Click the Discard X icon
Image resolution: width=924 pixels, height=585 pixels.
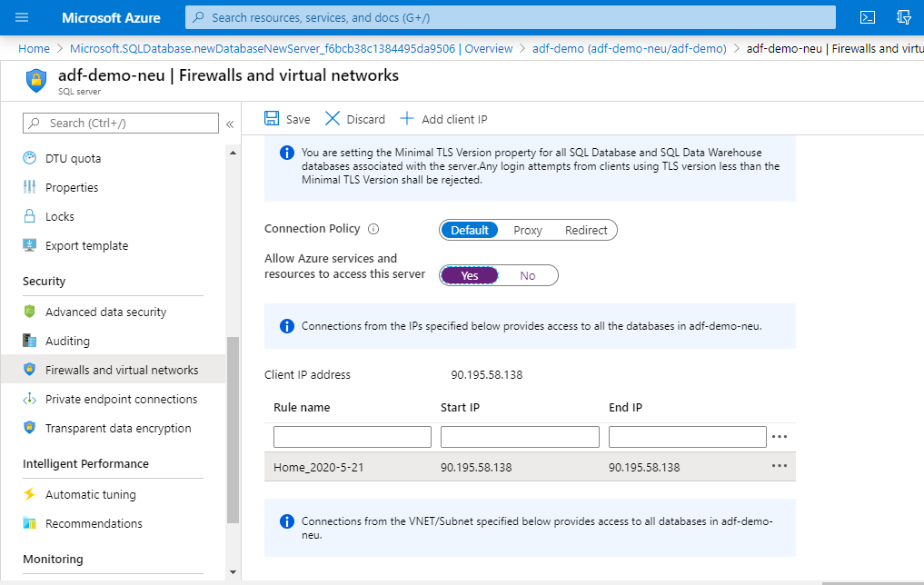(333, 119)
